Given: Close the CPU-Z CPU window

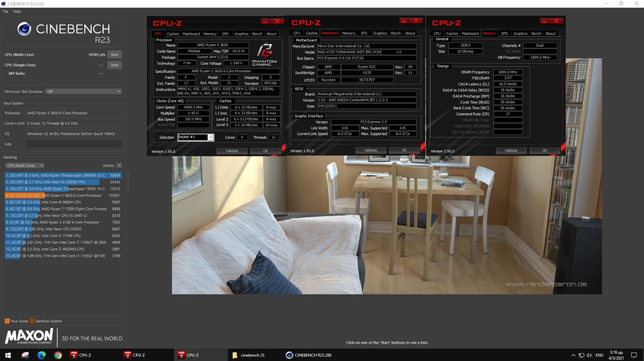Looking at the screenshot, I should 277,21.
